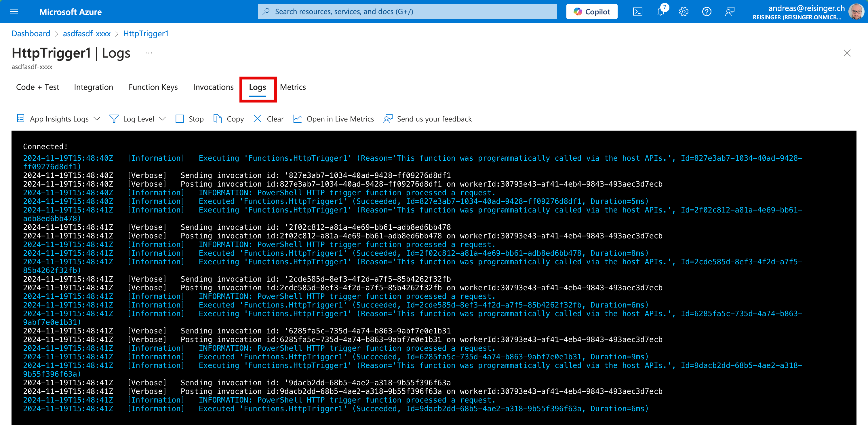The width and height of the screenshot is (868, 425).
Task: Click 'Executing' line with Id=2cde585d
Action: [x=413, y=266]
